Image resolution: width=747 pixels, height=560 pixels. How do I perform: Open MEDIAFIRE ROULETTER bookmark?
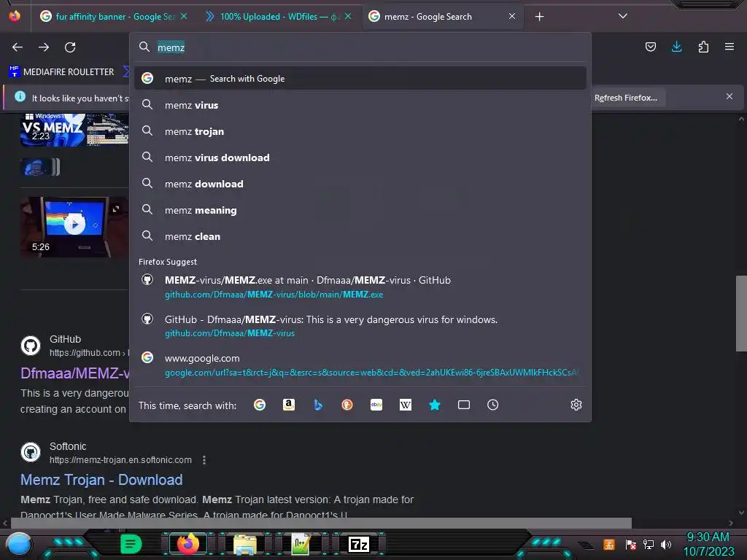(61, 72)
